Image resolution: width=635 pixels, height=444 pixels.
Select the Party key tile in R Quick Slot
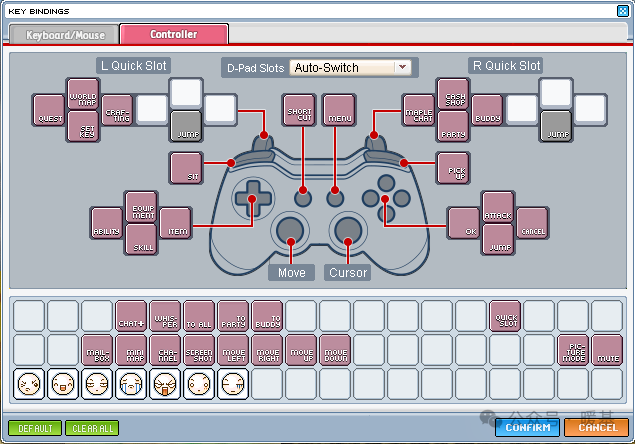pyautogui.click(x=453, y=126)
